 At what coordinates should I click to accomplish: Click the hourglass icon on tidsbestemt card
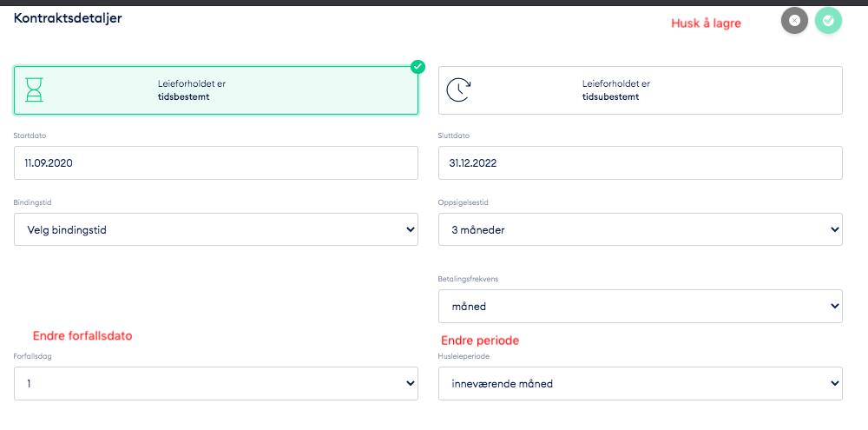[x=34, y=90]
